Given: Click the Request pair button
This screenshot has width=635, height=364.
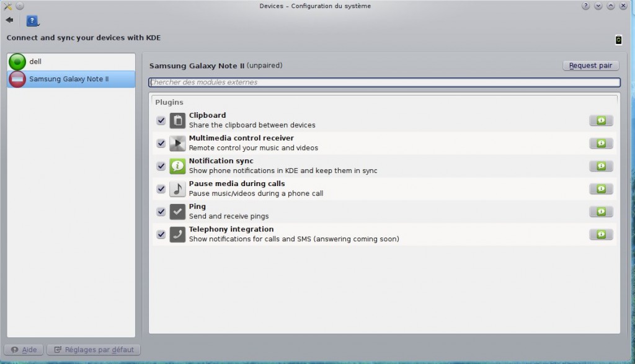Looking at the screenshot, I should pos(590,66).
